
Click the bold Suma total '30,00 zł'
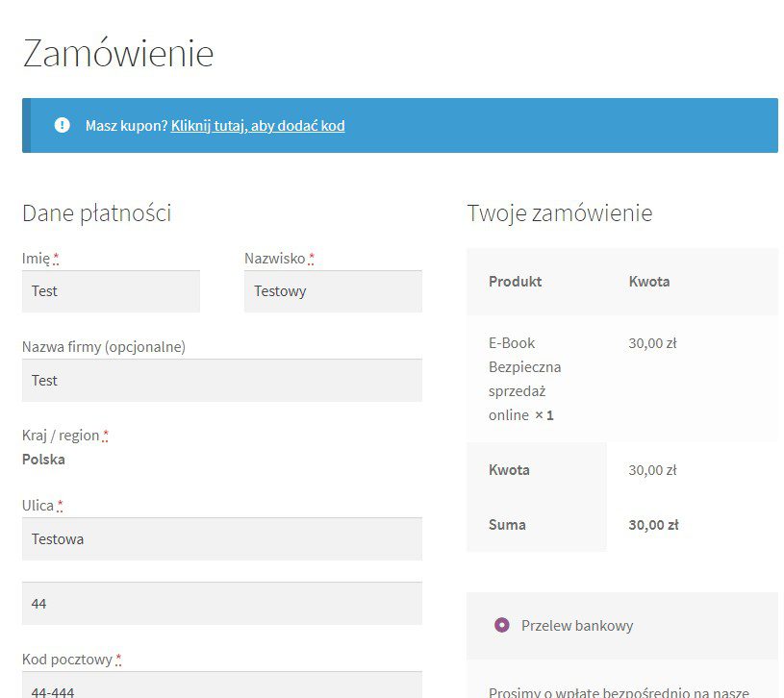653,525
